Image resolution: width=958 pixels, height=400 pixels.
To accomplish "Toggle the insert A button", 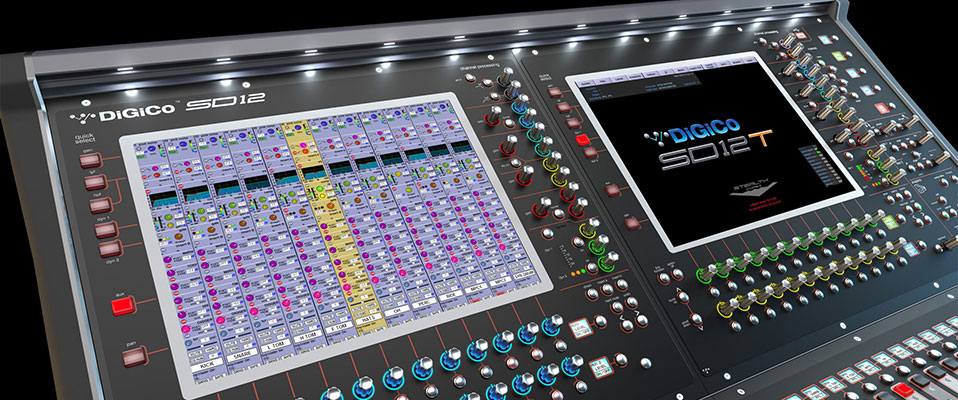I will click(608, 289).
